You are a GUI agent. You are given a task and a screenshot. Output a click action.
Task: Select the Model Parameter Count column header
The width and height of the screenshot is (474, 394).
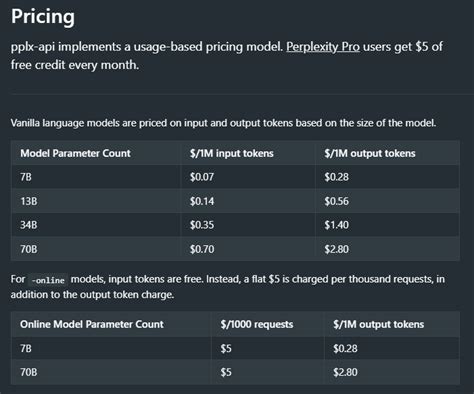tap(75, 153)
